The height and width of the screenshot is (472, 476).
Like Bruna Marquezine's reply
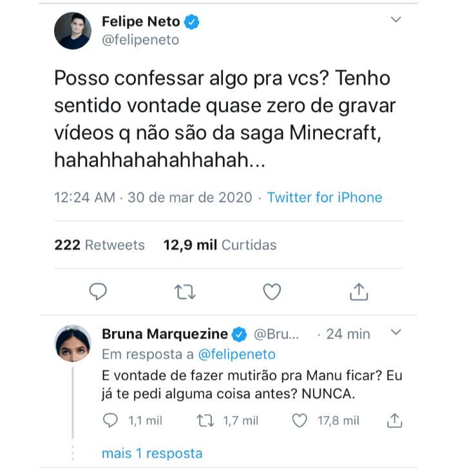300,420
